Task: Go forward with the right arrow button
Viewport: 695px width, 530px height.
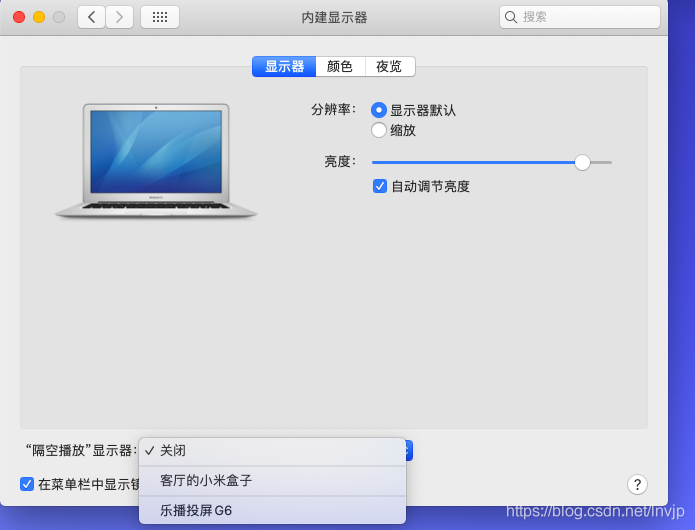Action: pos(119,17)
